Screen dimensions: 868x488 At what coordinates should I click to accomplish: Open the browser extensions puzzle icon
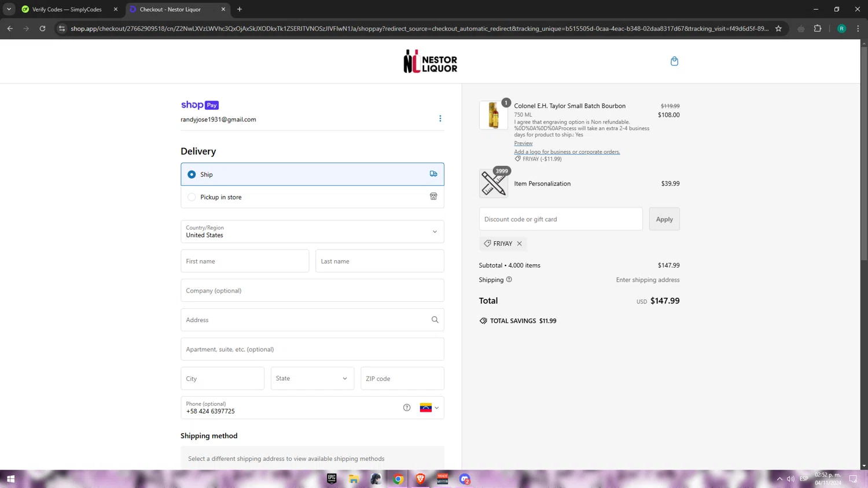pyautogui.click(x=818, y=28)
